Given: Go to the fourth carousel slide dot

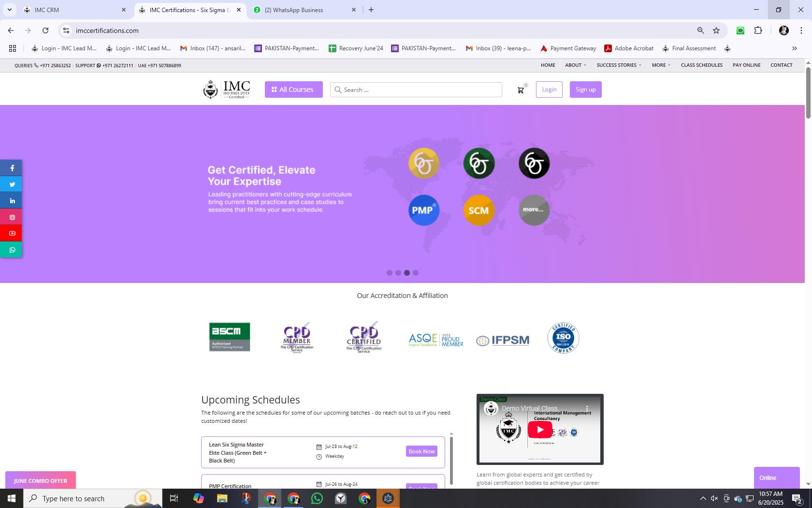Looking at the screenshot, I should (x=416, y=273).
